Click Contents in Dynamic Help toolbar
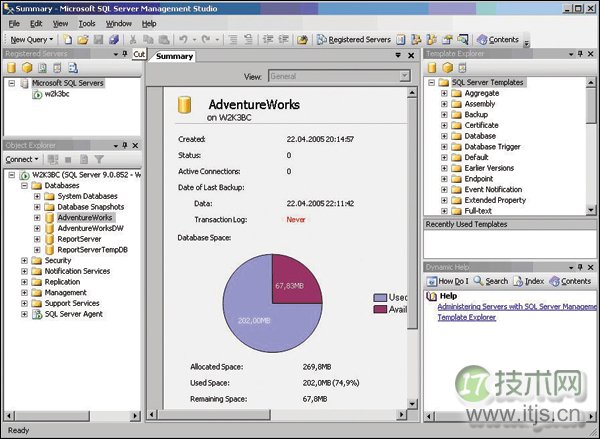 pyautogui.click(x=570, y=281)
